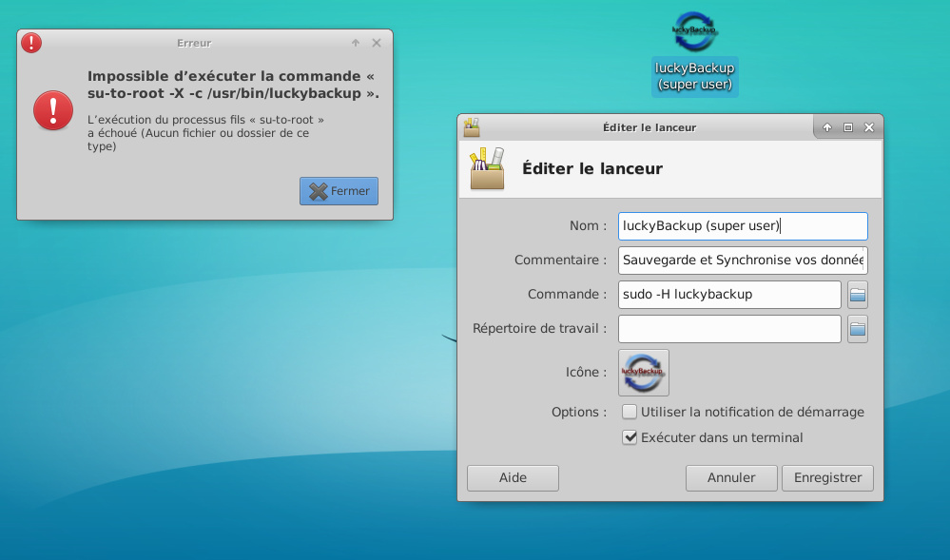Click the 'Icône :' label

coord(586,372)
